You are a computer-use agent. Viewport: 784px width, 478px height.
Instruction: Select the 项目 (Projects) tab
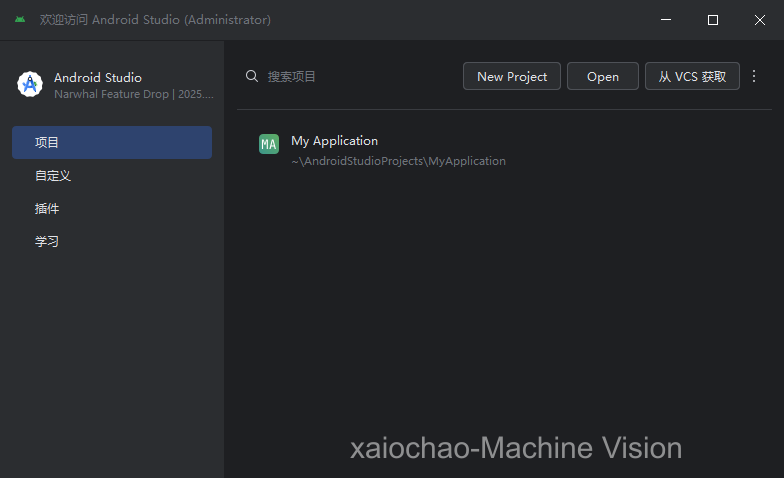tap(112, 142)
